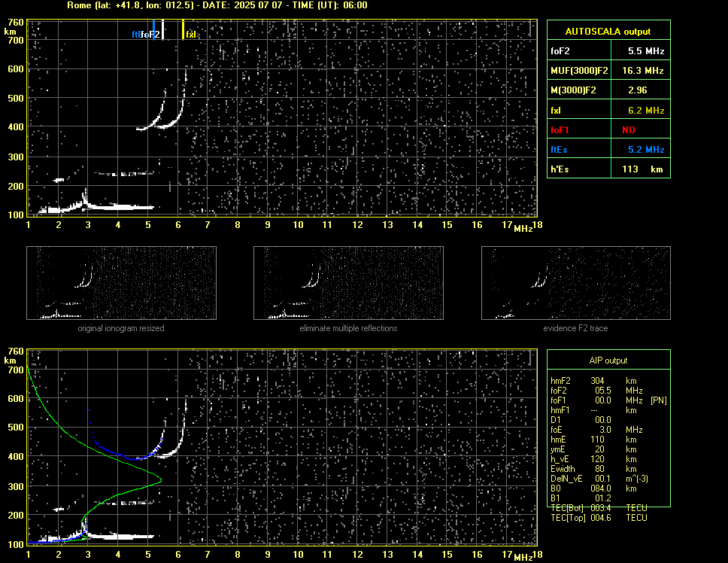728x563 pixels.
Task: Click the Es layer trace near 113 km in top ionogram
Action: pos(121,207)
